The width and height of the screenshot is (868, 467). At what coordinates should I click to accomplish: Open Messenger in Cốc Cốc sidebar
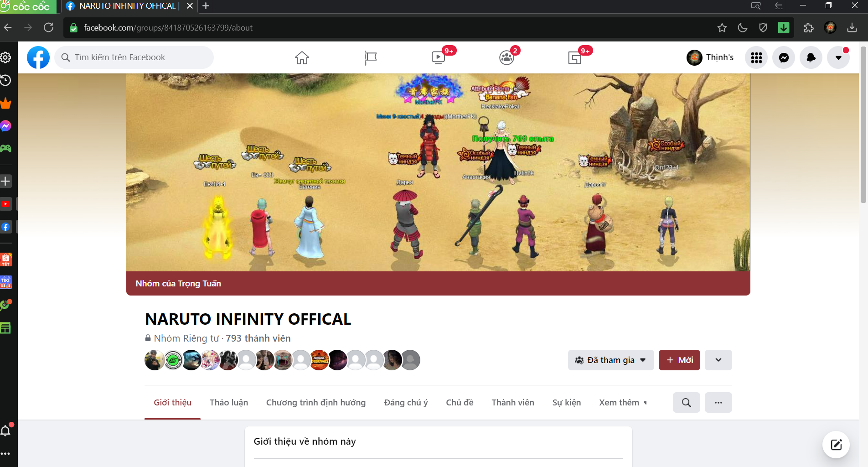click(5, 126)
